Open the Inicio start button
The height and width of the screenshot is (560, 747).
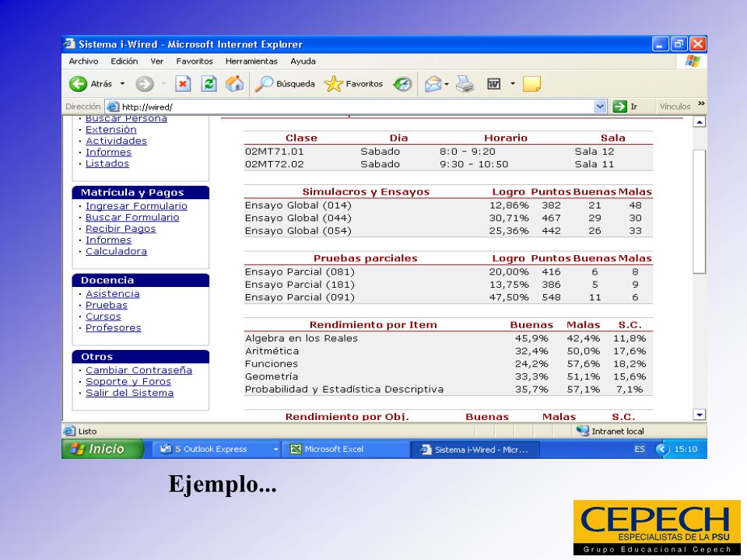coord(103,449)
